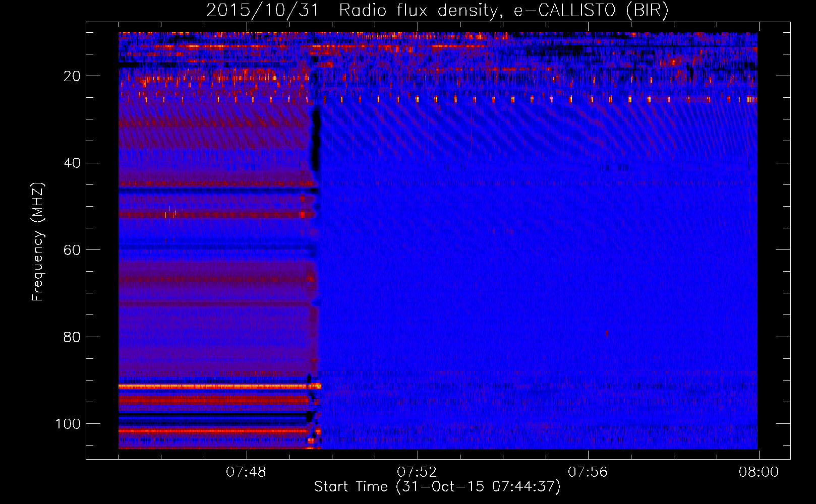Viewport: 816px width, 504px height.
Task: Click the date '2015/10/31' in the title
Action: click(x=263, y=11)
